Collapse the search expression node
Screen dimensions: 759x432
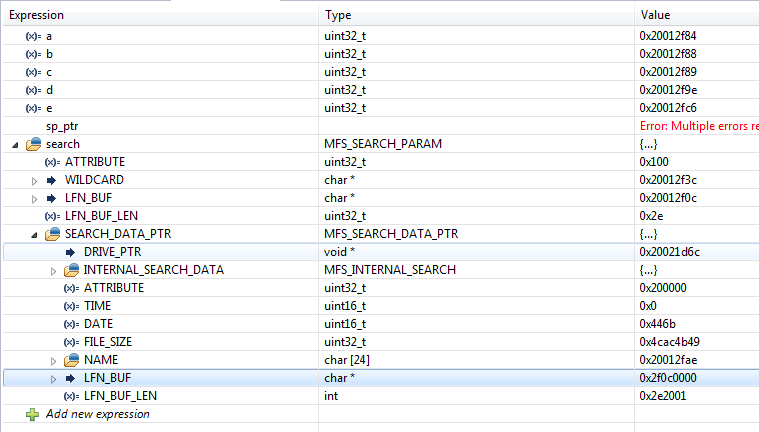15,144
